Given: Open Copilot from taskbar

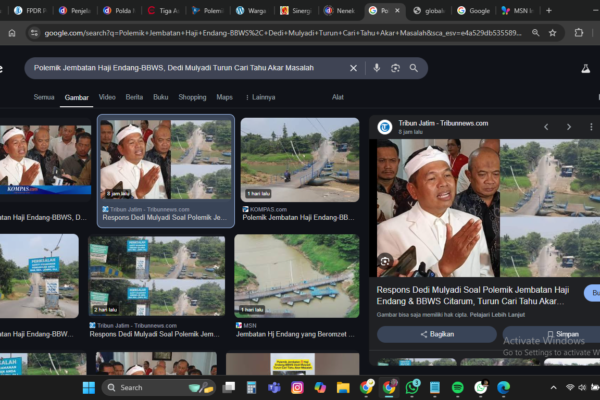Looking at the screenshot, I should 320,388.
